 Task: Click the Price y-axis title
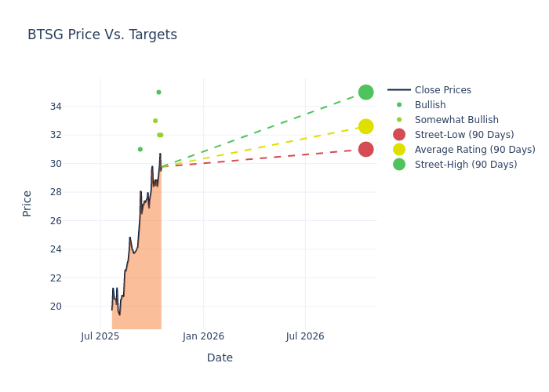pyautogui.click(x=27, y=203)
